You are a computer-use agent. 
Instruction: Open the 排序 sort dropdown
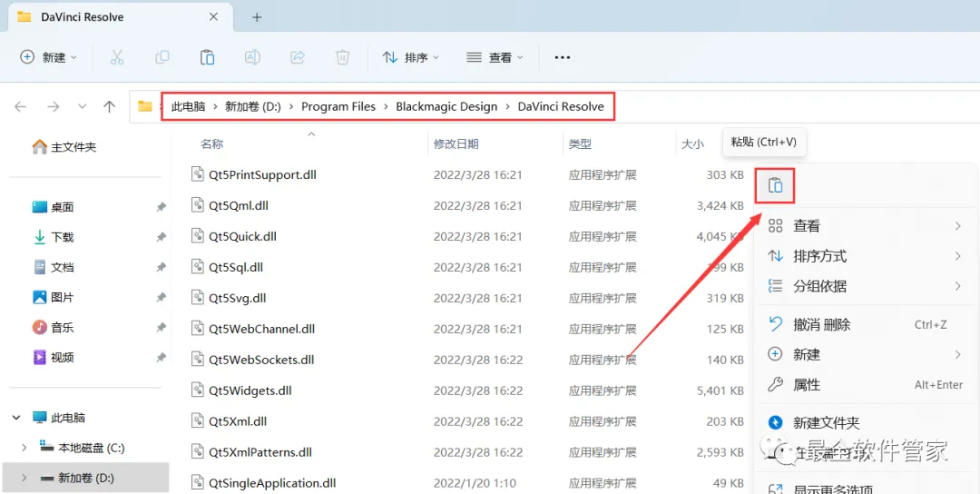[411, 57]
